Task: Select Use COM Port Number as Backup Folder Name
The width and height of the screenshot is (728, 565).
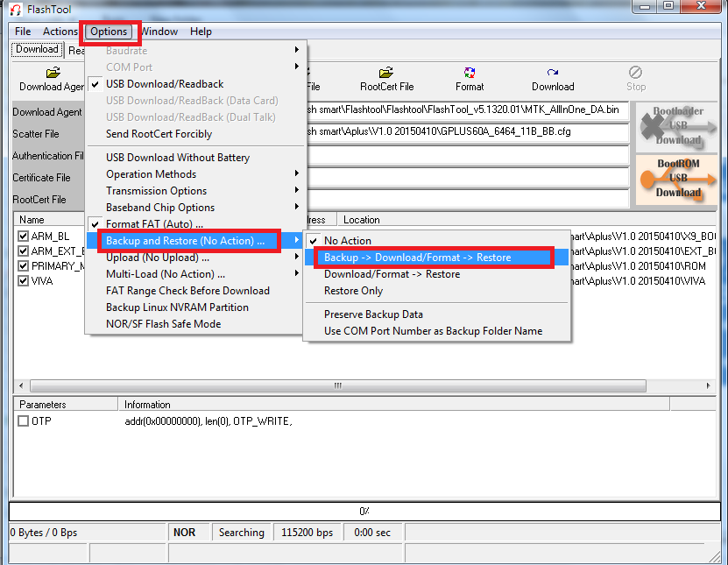Action: 436,331
